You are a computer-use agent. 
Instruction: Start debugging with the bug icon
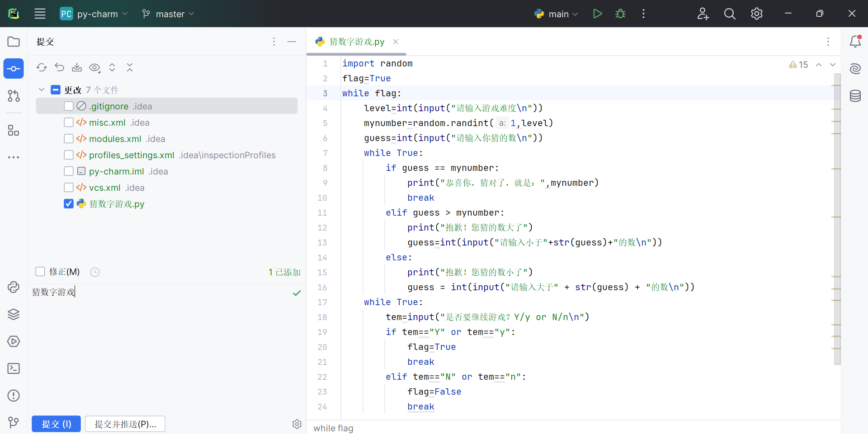pos(620,14)
